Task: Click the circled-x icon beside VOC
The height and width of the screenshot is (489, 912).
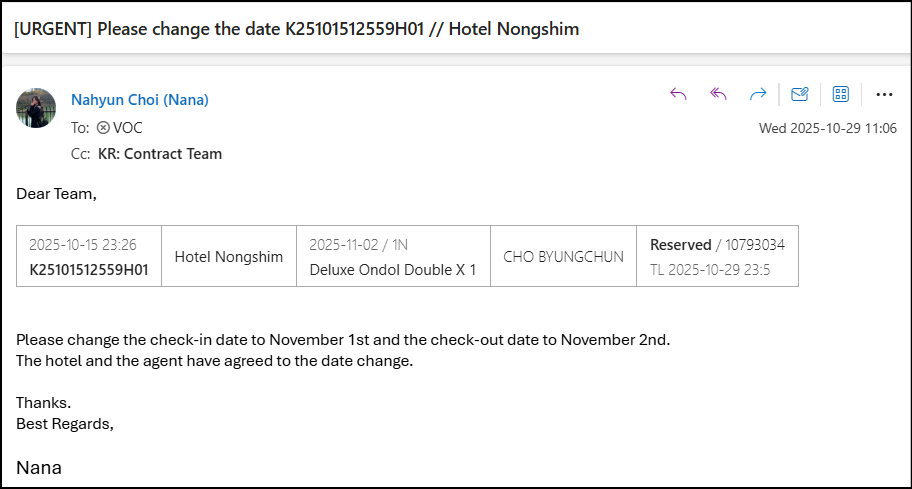Action: [103, 128]
